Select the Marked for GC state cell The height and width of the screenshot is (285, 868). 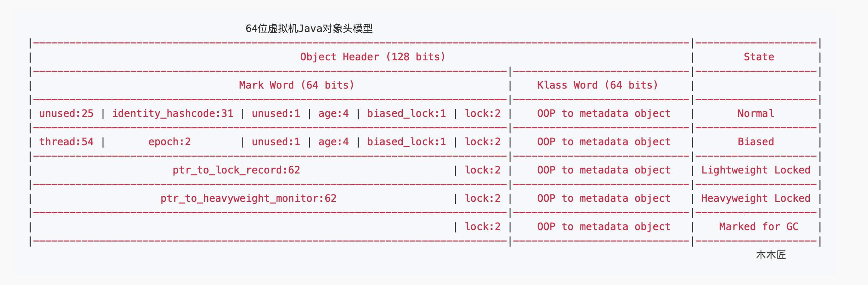pos(758,227)
